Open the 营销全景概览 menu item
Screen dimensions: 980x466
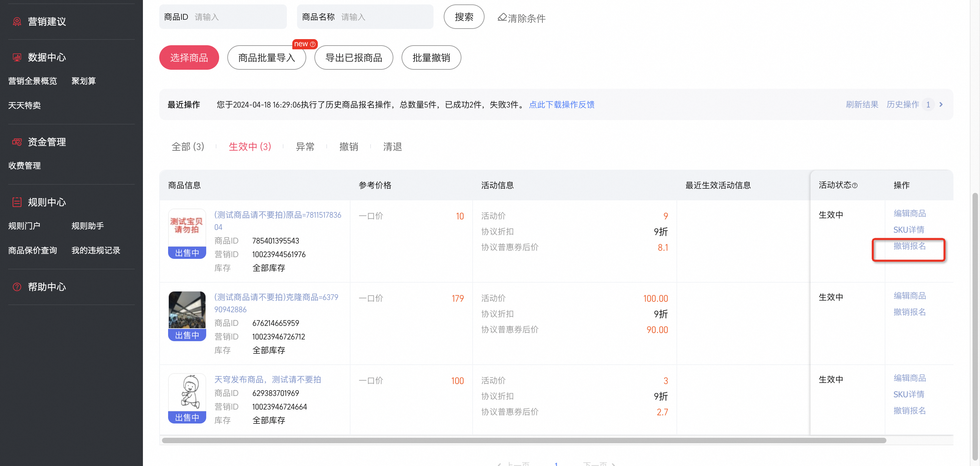(33, 81)
